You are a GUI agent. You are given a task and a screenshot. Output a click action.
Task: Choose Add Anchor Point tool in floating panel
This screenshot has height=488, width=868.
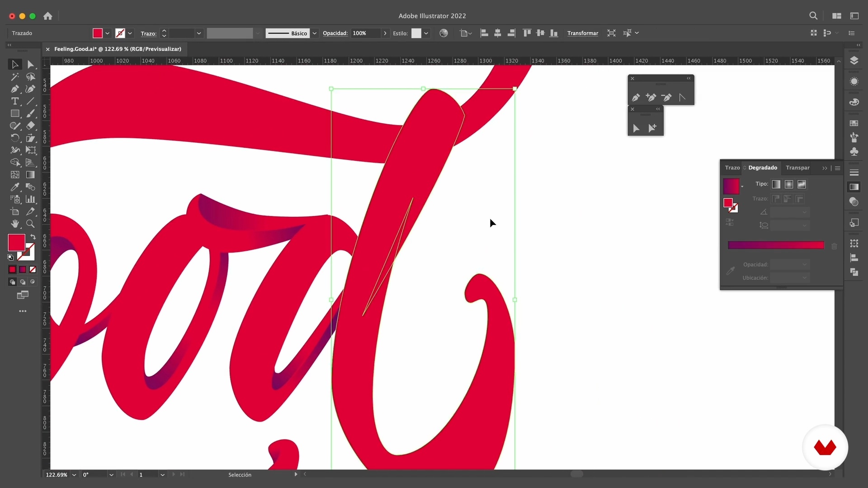click(651, 97)
